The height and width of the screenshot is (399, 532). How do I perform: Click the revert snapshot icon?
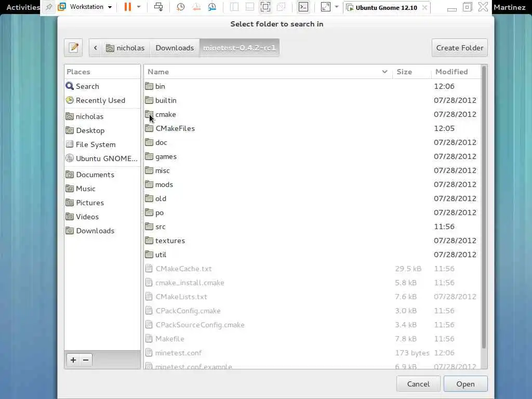tap(196, 7)
